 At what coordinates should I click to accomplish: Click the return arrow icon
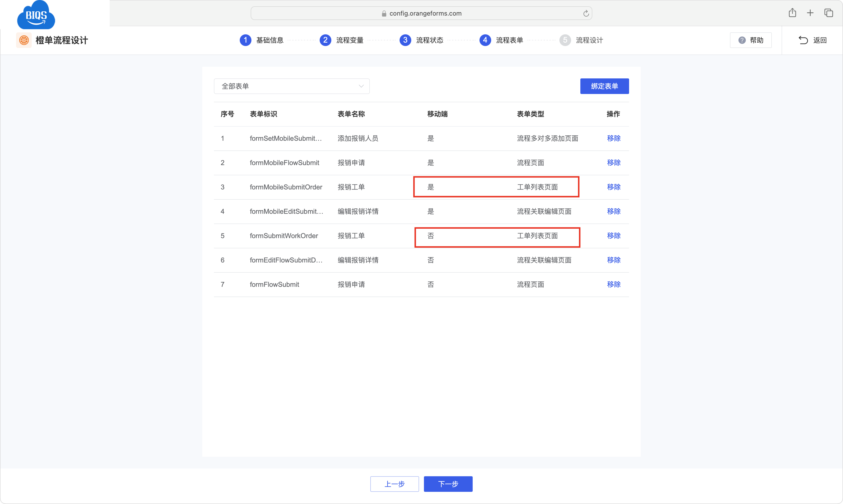[803, 40]
